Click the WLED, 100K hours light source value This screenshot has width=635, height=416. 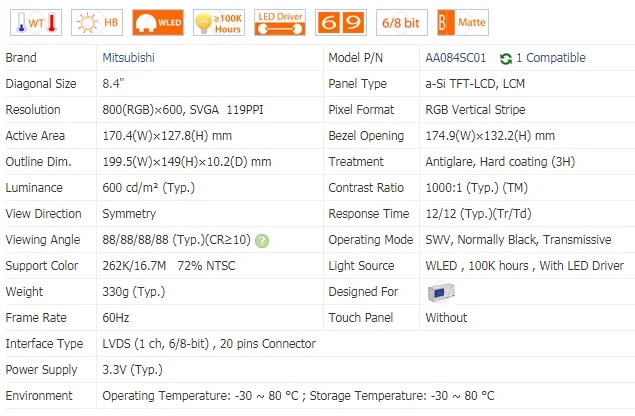(524, 266)
